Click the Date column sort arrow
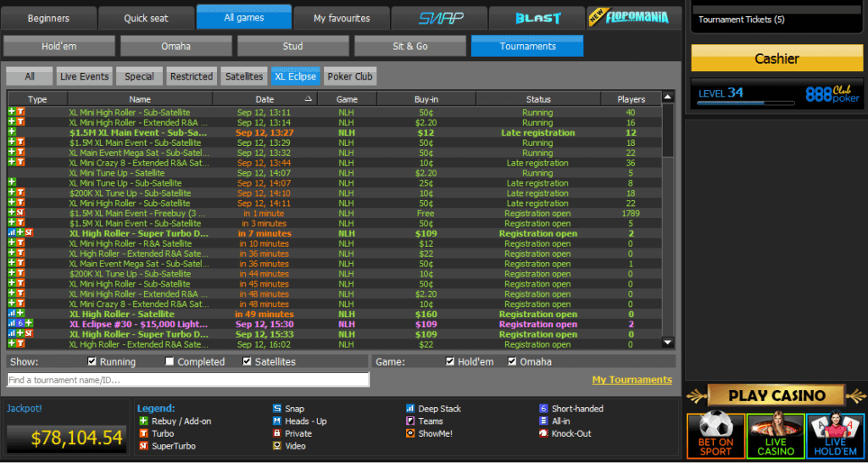The width and height of the screenshot is (868, 463). tap(309, 98)
